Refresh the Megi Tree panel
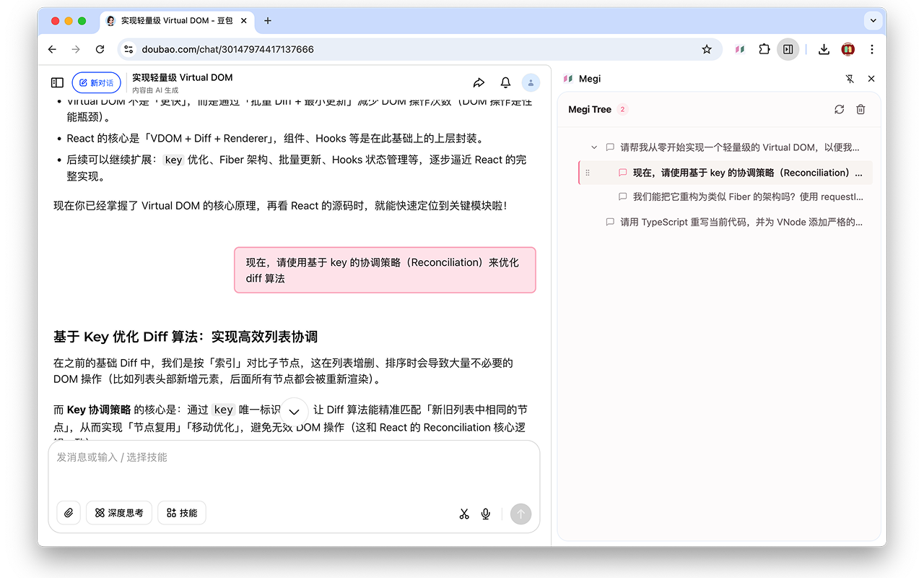 [839, 109]
